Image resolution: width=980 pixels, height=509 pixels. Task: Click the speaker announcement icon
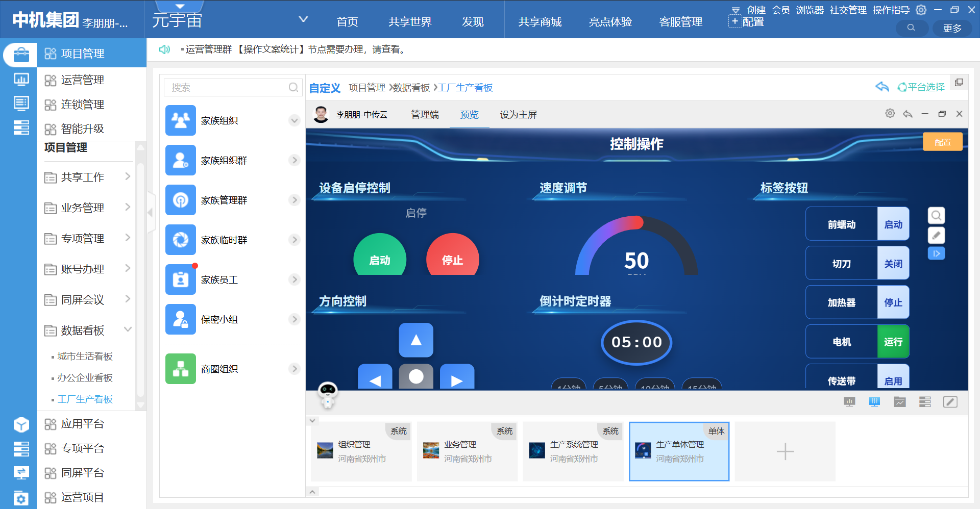[x=164, y=49]
